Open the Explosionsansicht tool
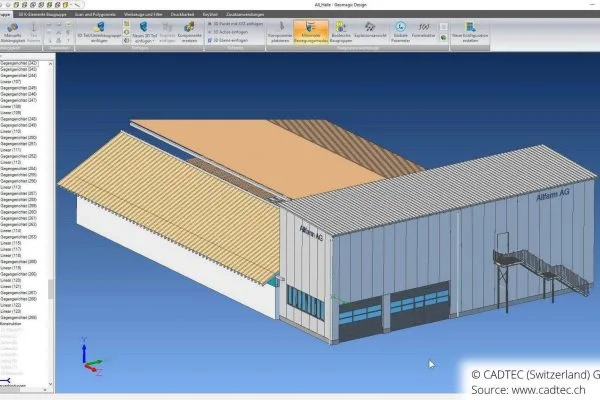The height and width of the screenshot is (400, 600). 370,31
